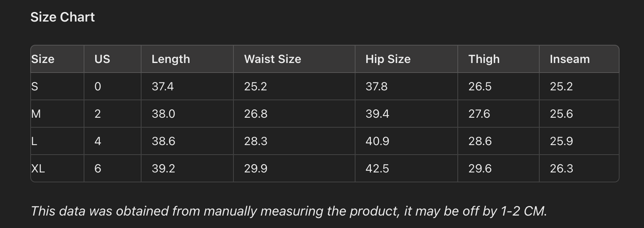This screenshot has width=644, height=228.
Task: Select the US size 4 cell
Action: pyautogui.click(x=98, y=141)
